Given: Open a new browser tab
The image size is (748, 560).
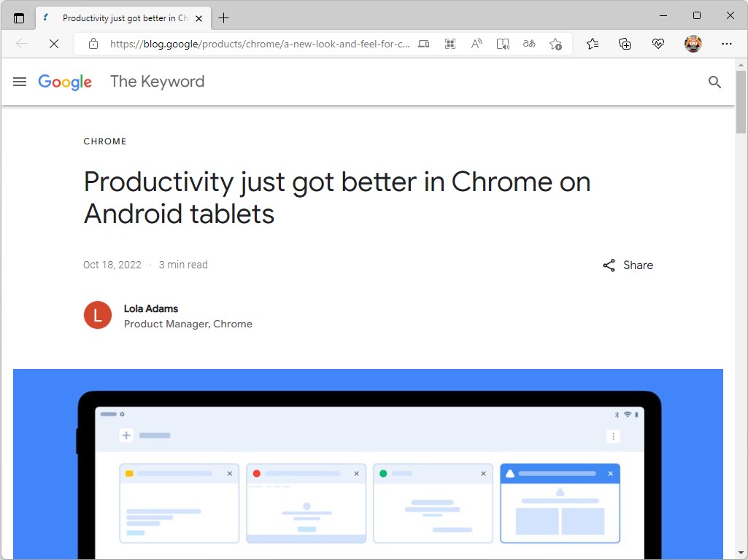Looking at the screenshot, I should click(224, 17).
